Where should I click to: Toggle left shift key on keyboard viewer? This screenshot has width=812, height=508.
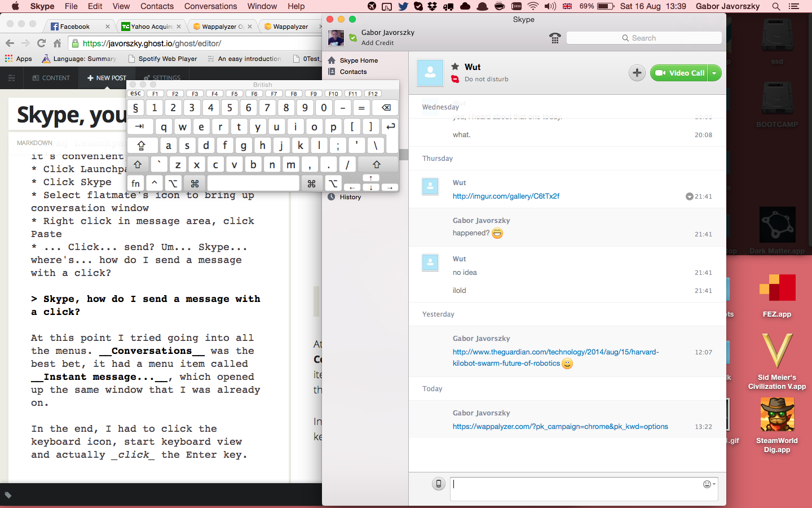click(138, 165)
